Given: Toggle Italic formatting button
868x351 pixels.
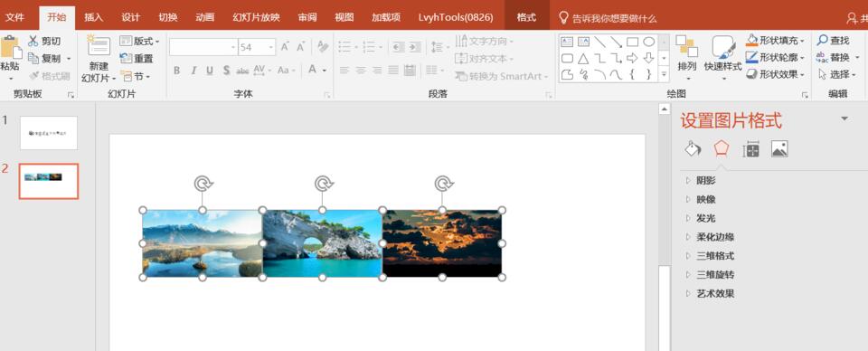Looking at the screenshot, I should 193,71.
